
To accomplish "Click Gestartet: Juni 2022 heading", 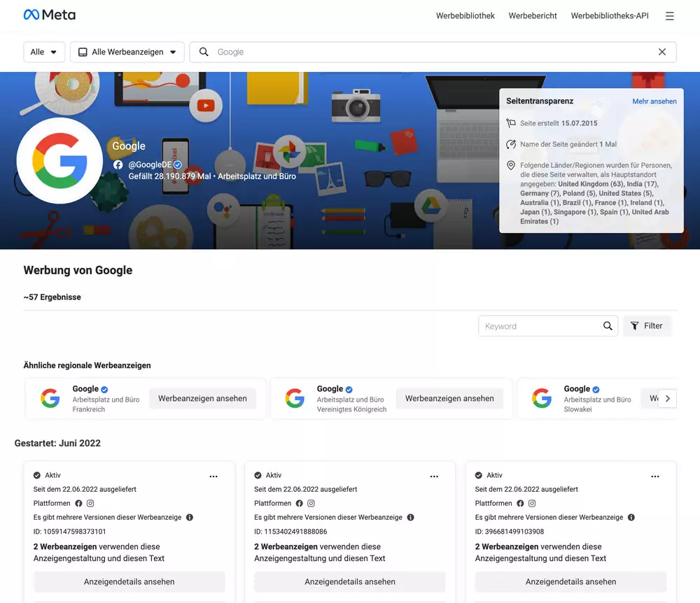I will [x=57, y=444].
